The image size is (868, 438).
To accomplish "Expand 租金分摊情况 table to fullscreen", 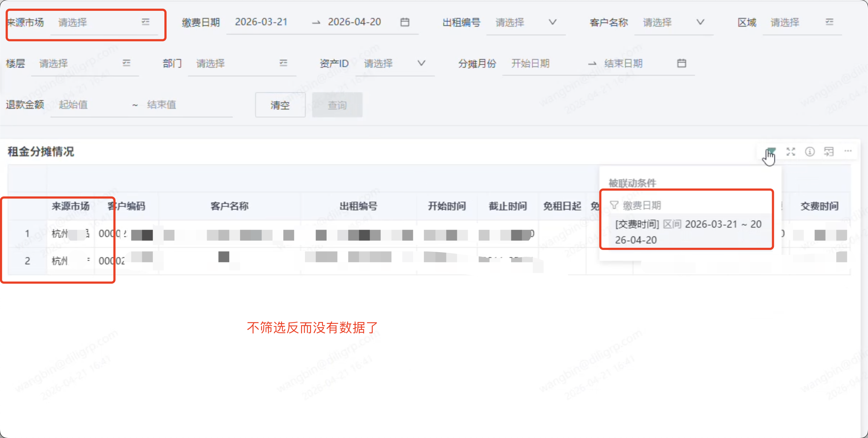I will (x=791, y=151).
